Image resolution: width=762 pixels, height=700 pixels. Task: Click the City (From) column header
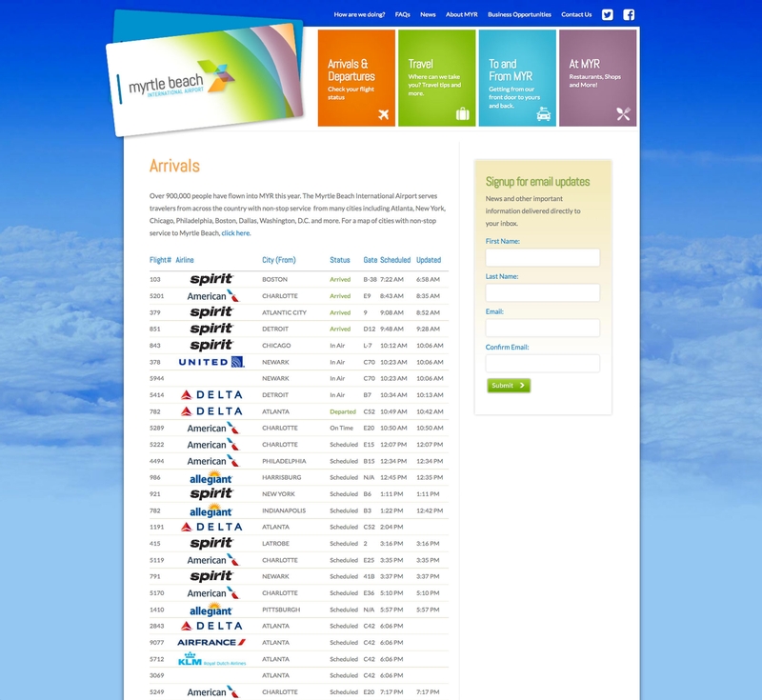coord(279,260)
